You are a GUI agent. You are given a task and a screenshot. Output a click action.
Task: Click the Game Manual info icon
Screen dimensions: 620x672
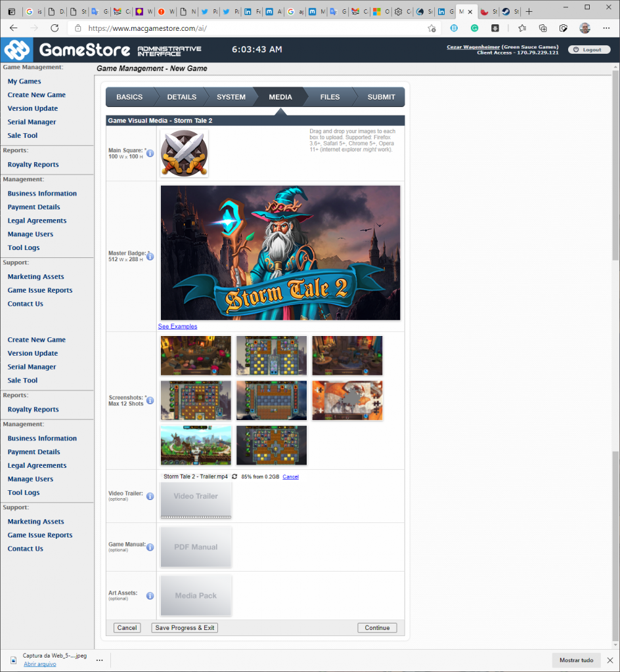coord(150,547)
